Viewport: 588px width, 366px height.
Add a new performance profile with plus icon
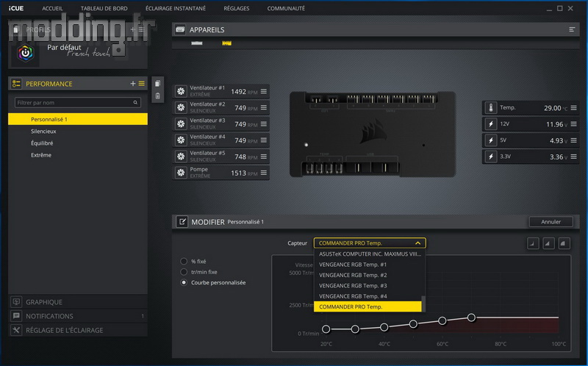(133, 84)
